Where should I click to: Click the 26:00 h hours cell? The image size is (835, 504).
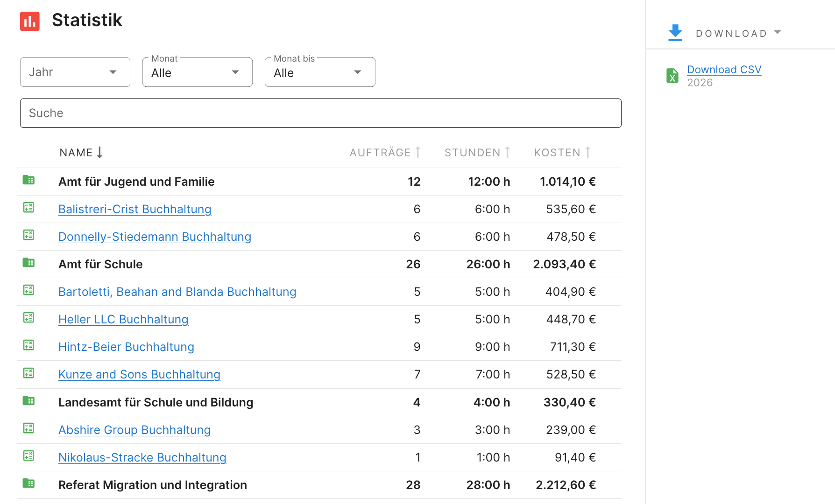[488, 264]
